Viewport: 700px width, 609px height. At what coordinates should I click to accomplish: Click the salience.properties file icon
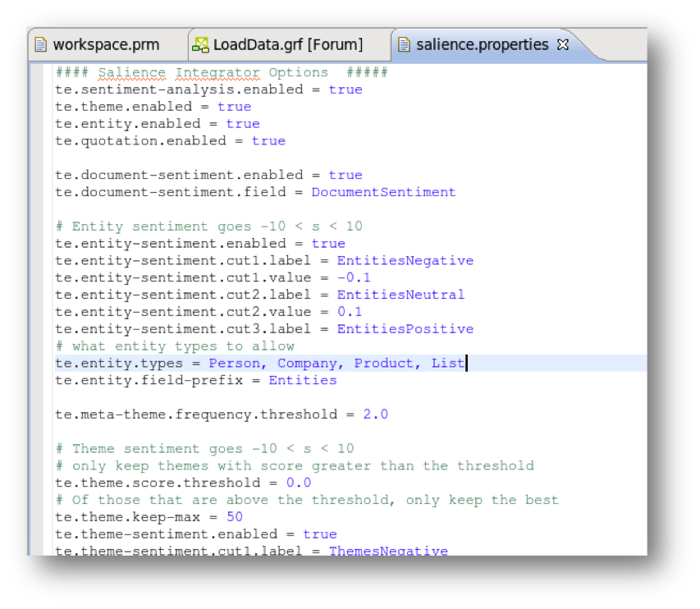pyautogui.click(x=404, y=44)
